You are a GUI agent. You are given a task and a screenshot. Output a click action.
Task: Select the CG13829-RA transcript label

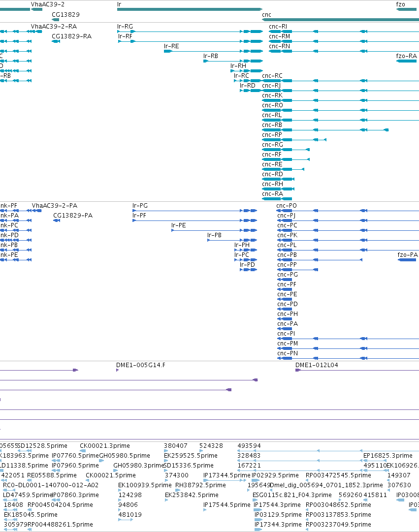tap(71, 36)
